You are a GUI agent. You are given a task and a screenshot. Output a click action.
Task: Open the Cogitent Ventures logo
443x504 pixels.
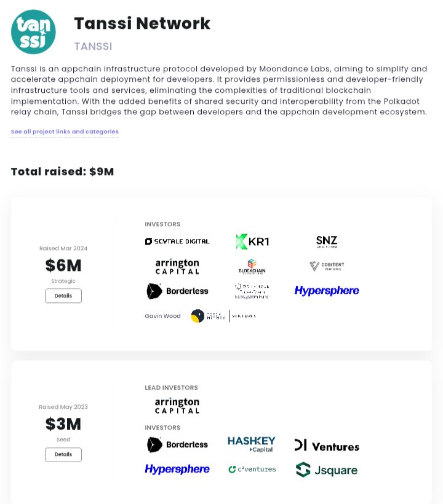pos(327,266)
